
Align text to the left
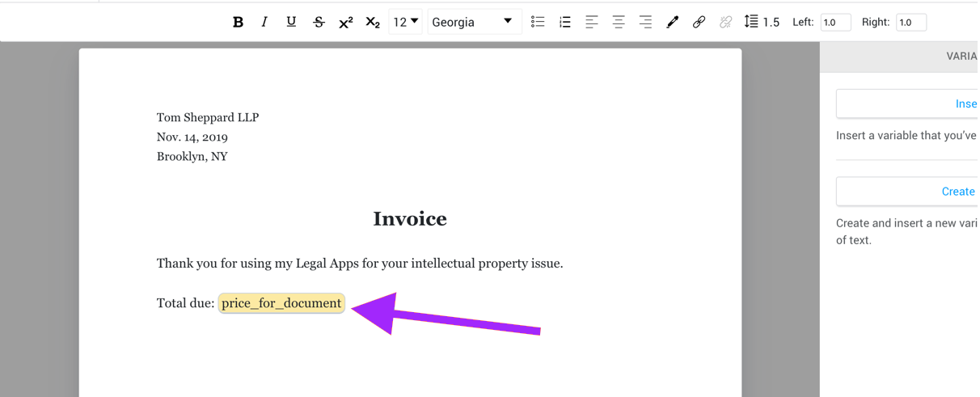592,23
